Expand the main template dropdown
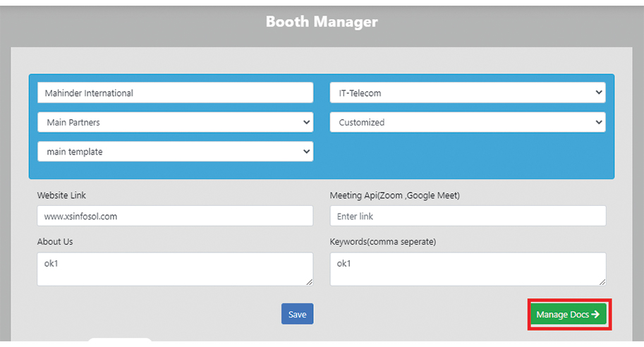Viewport: 644px width, 347px height. [x=175, y=152]
